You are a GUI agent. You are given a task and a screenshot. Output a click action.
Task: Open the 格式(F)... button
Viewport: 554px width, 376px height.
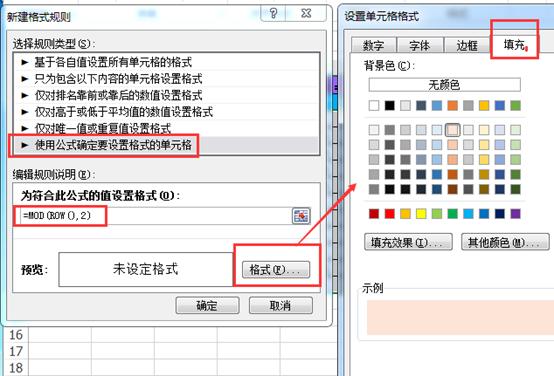tap(276, 270)
